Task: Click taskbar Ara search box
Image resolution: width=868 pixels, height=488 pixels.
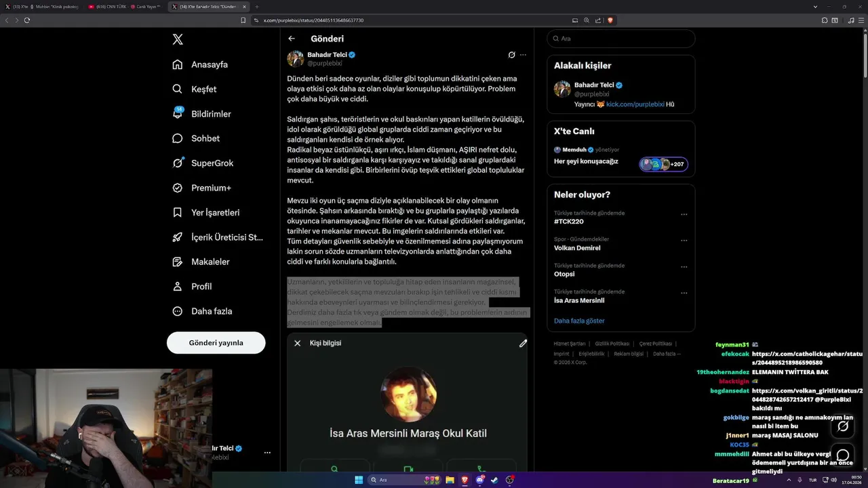Action: 404,480
